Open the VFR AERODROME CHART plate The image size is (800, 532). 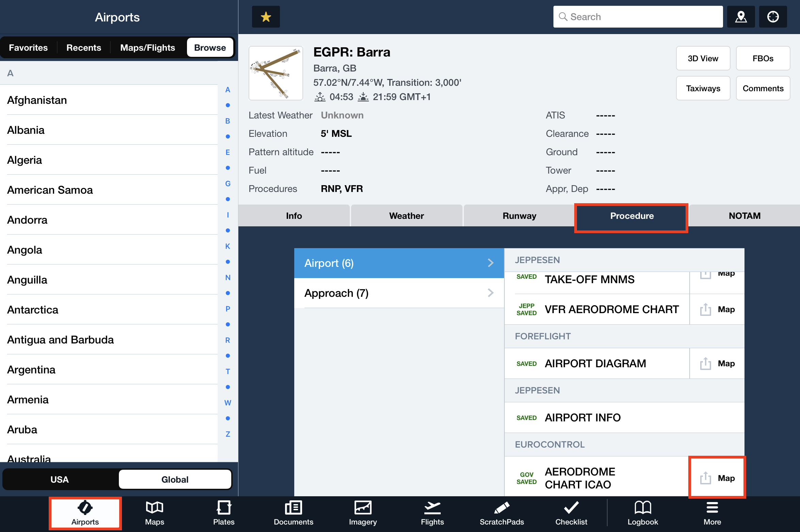(597, 309)
